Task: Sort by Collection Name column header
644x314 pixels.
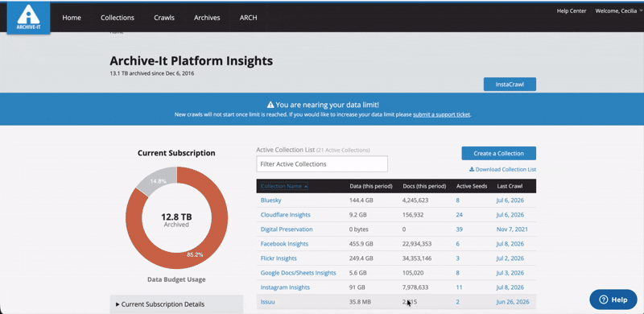Action: [x=284, y=186]
